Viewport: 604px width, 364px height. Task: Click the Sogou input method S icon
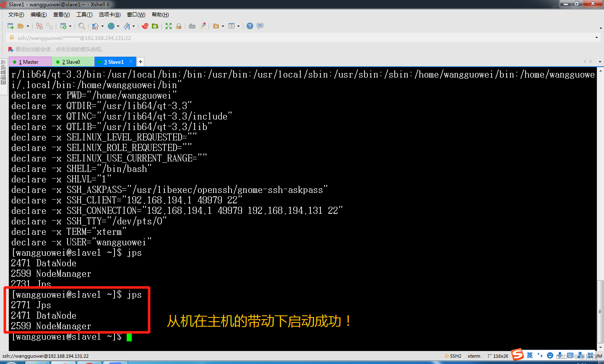pyautogui.click(x=518, y=354)
